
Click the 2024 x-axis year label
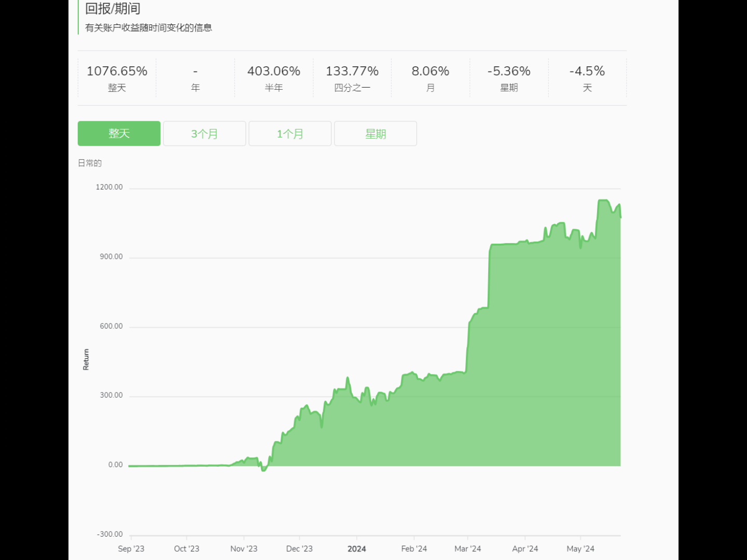pyautogui.click(x=357, y=549)
